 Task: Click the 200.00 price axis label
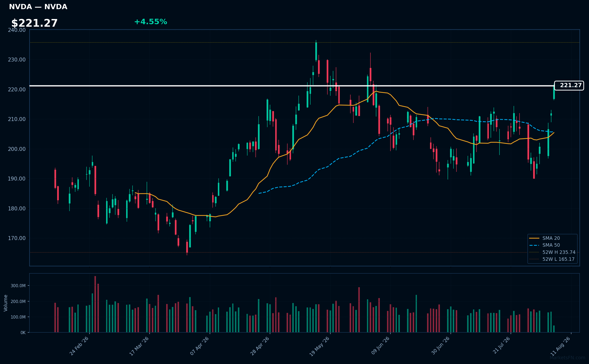tap(17, 149)
